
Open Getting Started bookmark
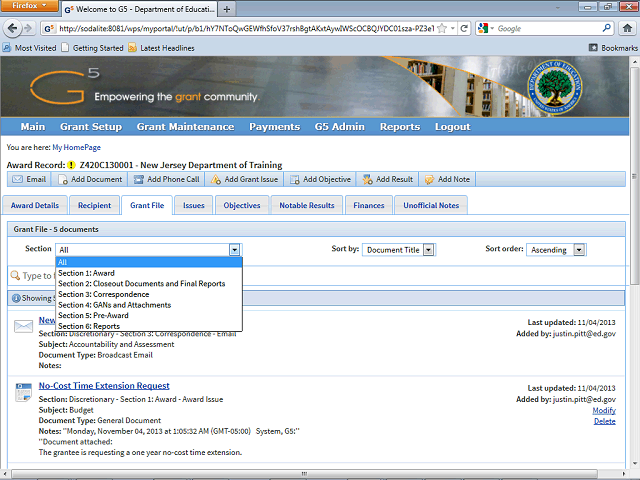coord(93,48)
